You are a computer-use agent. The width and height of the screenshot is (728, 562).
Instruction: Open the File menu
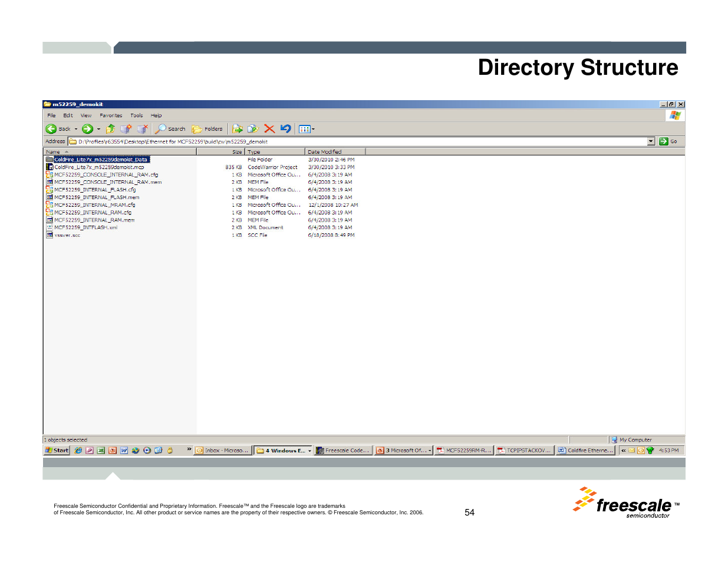point(51,115)
